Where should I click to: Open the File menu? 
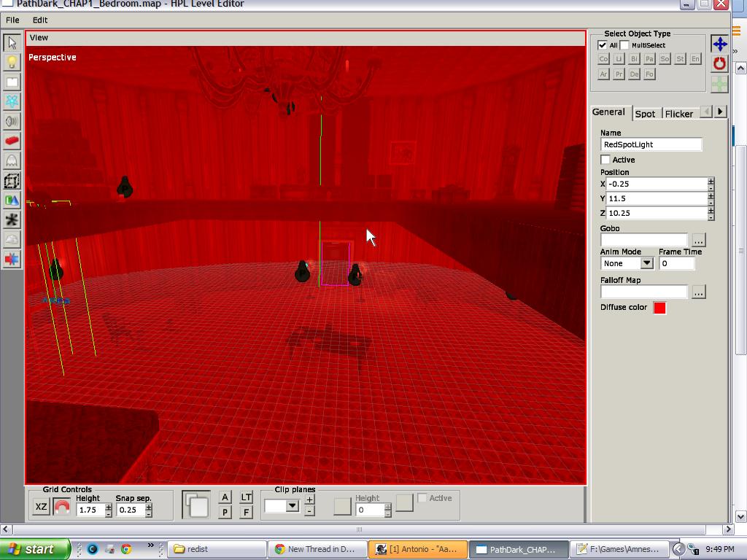pyautogui.click(x=12, y=20)
